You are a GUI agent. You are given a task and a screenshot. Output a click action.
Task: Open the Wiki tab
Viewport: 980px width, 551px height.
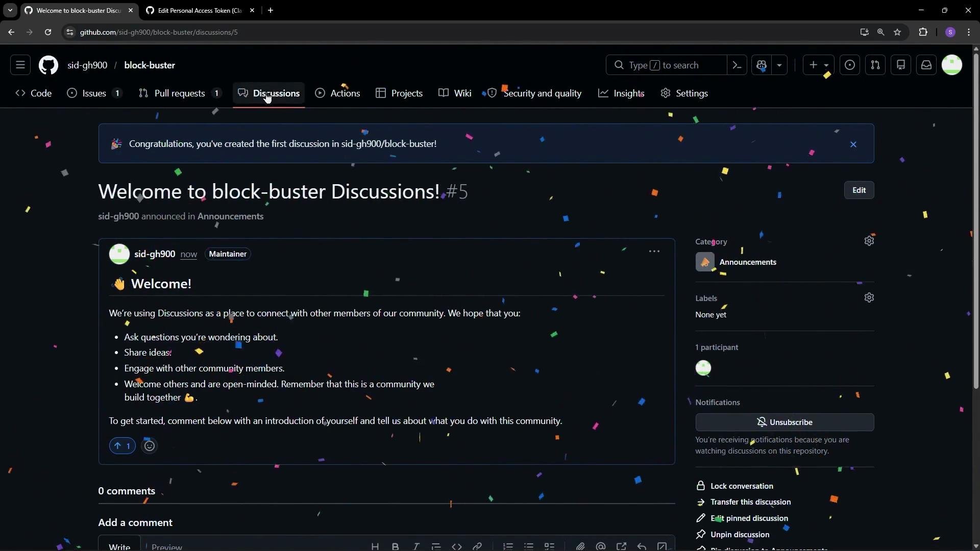point(455,93)
